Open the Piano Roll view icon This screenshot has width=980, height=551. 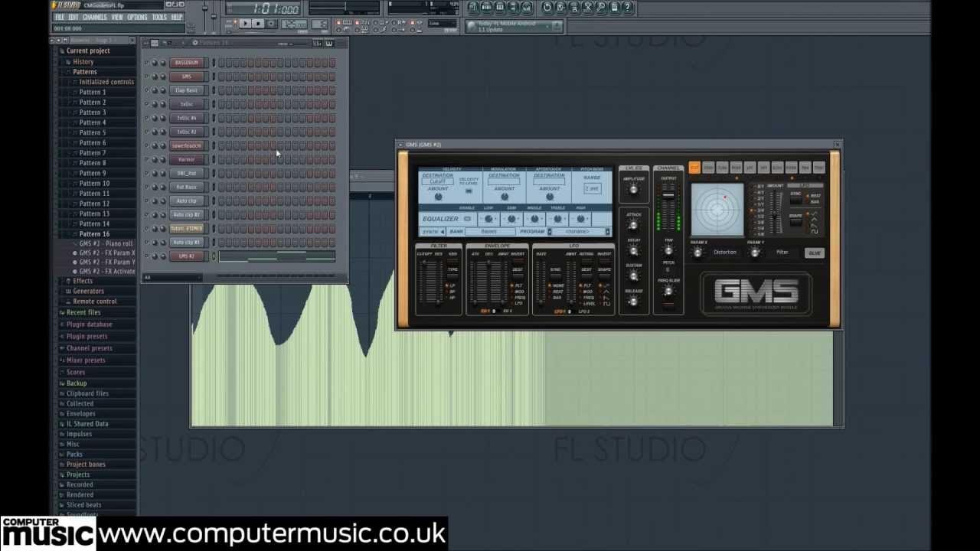click(500, 7)
